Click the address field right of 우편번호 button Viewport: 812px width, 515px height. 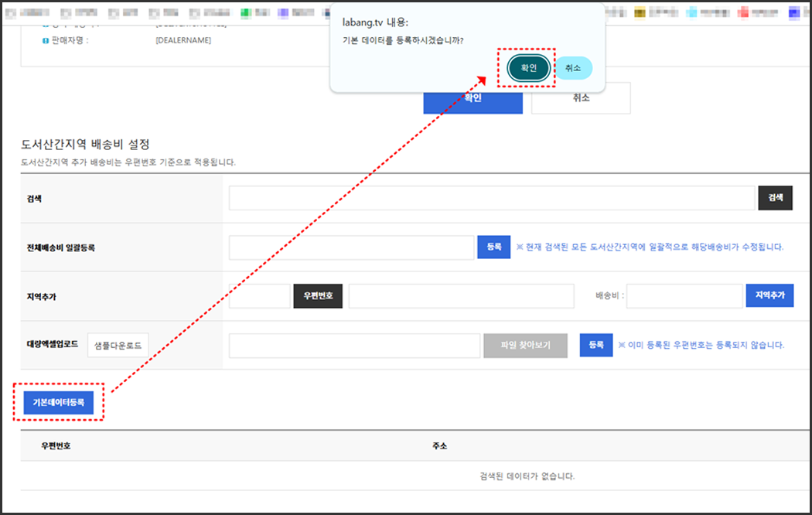point(461,296)
